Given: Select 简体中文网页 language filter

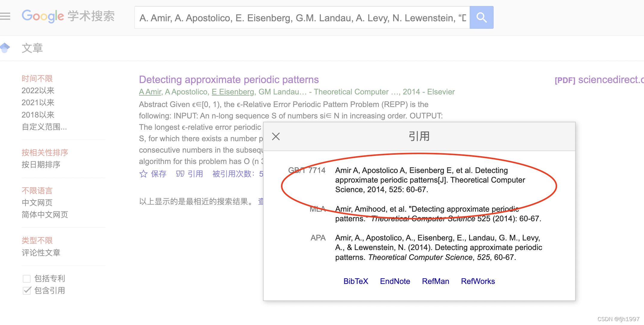Looking at the screenshot, I should pos(45,215).
